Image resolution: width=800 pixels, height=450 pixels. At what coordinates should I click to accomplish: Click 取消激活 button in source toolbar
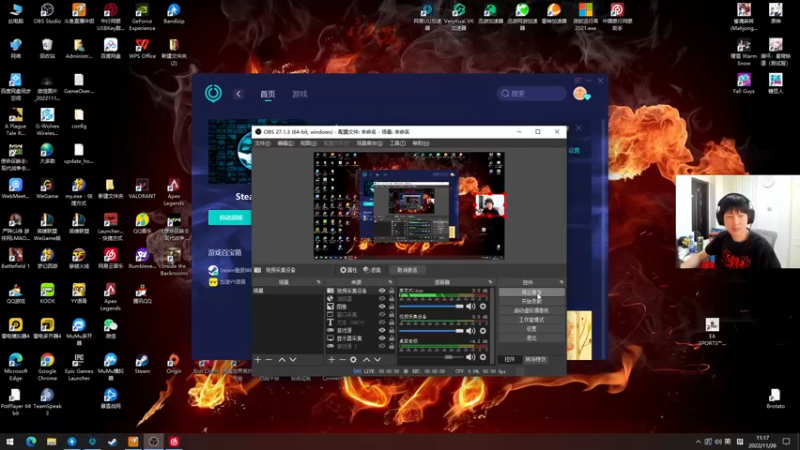407,270
